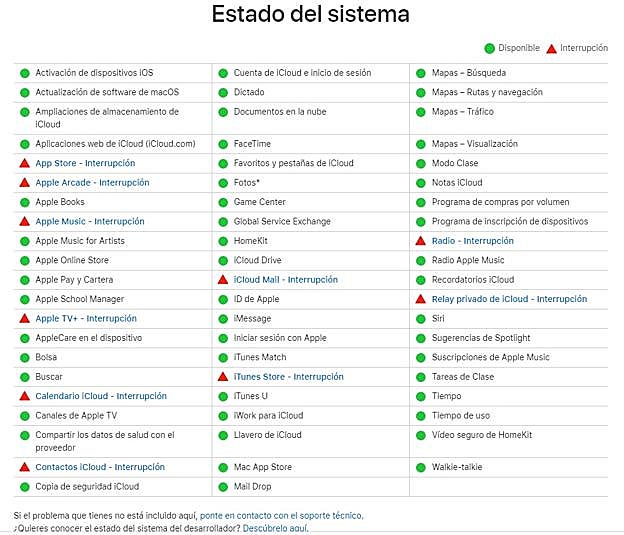
Task: Open the Apple Music - Interrupción link
Action: tap(90, 222)
